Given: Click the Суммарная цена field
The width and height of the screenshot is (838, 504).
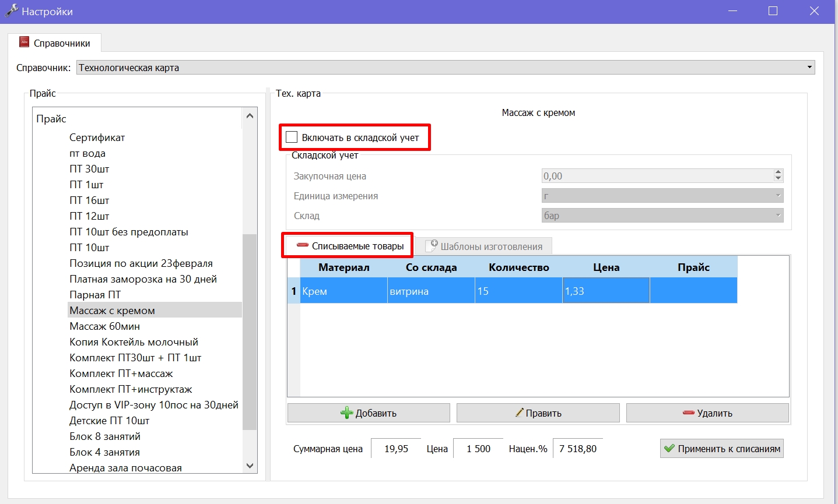Looking at the screenshot, I should point(396,449).
